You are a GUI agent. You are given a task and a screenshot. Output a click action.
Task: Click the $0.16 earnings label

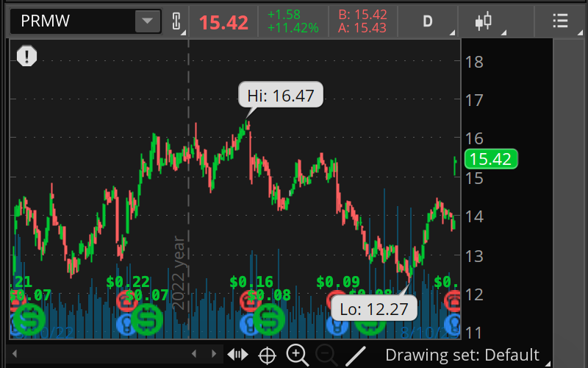pos(251,282)
